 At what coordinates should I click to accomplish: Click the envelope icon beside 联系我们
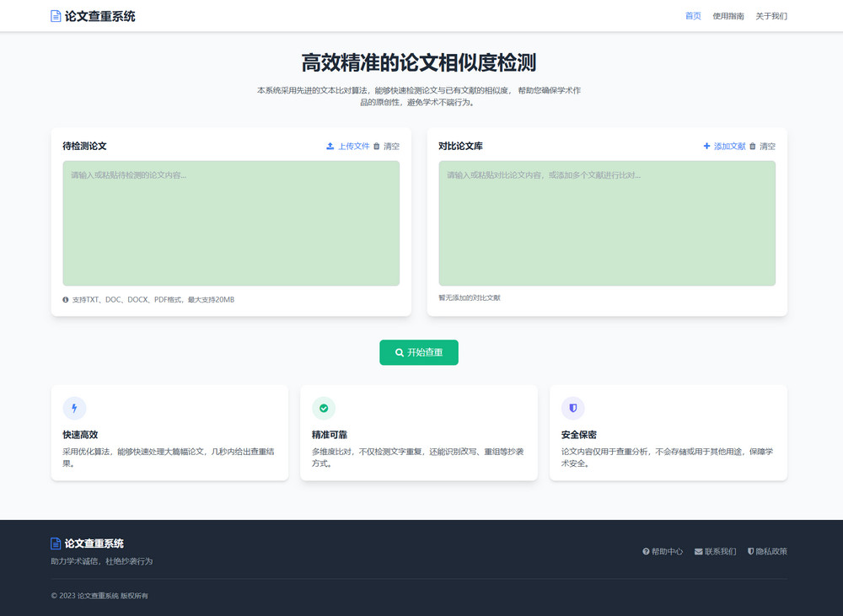pyautogui.click(x=697, y=551)
